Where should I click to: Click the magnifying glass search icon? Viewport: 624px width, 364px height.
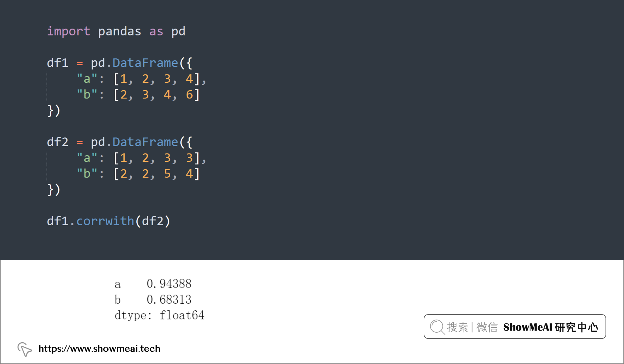[437, 327]
